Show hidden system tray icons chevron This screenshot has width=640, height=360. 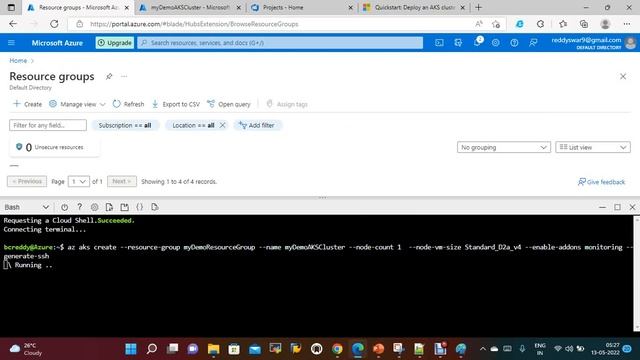pyautogui.click(x=482, y=349)
